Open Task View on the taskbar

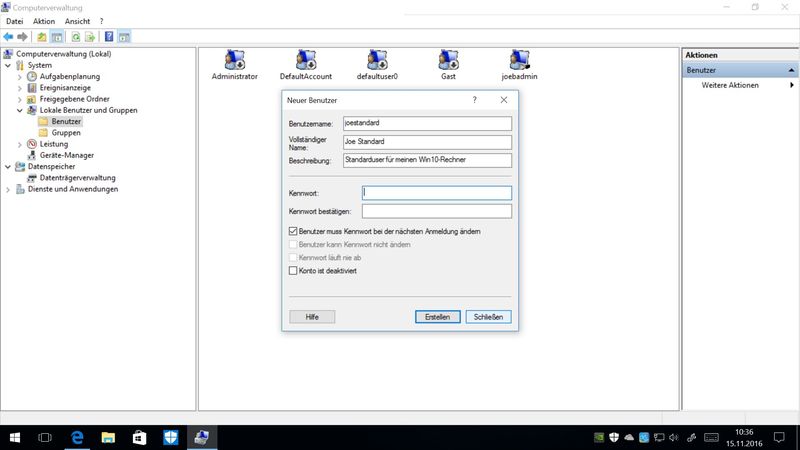coord(45,437)
